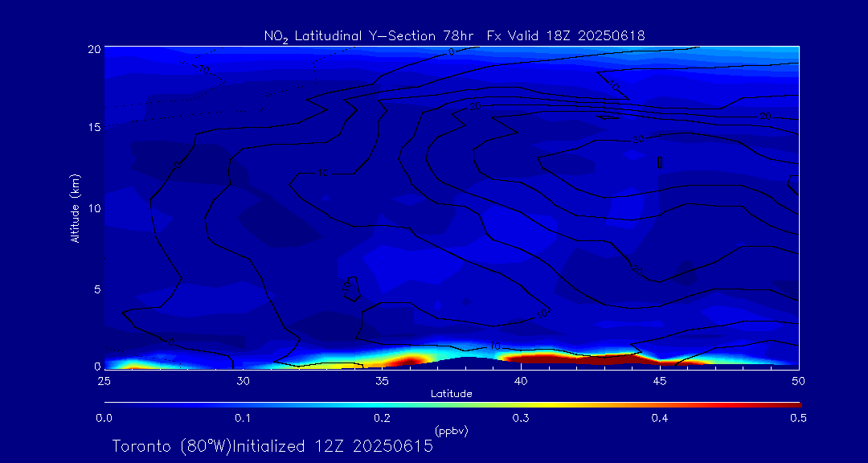Click latitude tick label 45
Image resolution: width=868 pixels, height=463 pixels.
[659, 380]
